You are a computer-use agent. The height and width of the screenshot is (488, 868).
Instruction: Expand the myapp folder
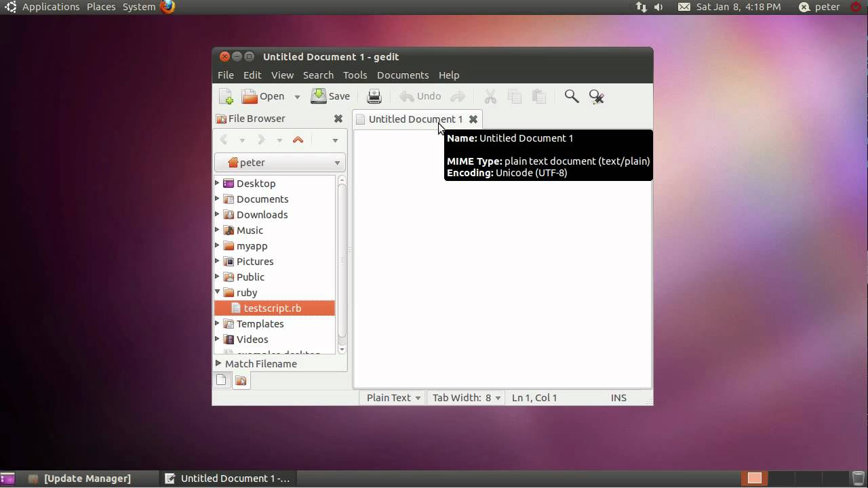(218, 245)
